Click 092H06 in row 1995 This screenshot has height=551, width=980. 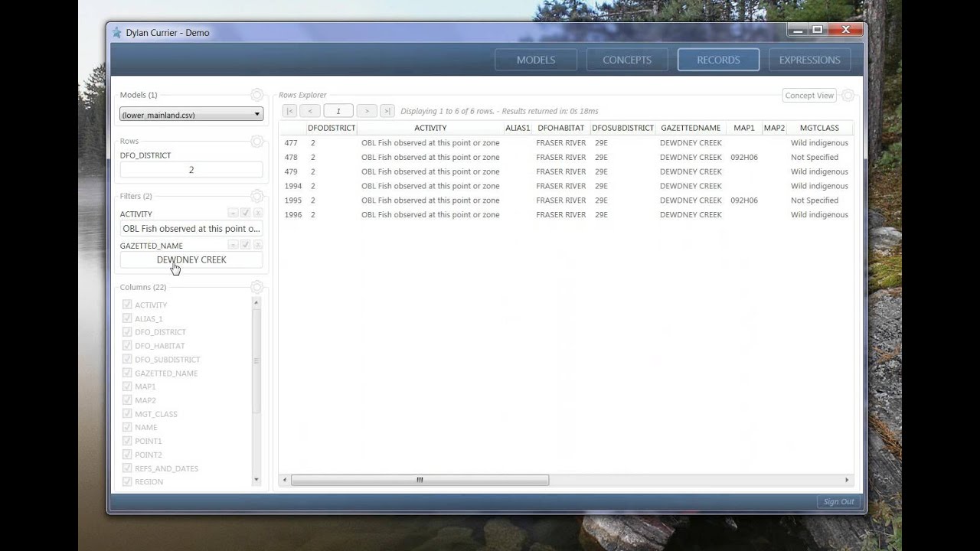coord(744,201)
